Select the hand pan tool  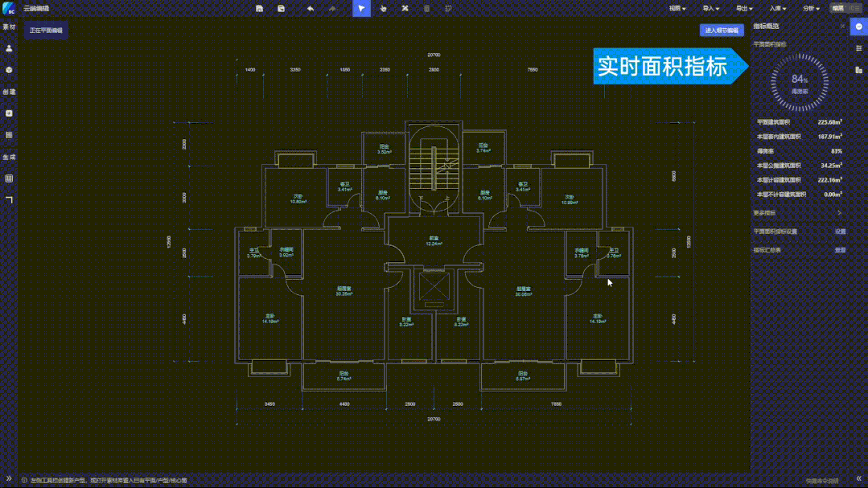click(x=384, y=8)
